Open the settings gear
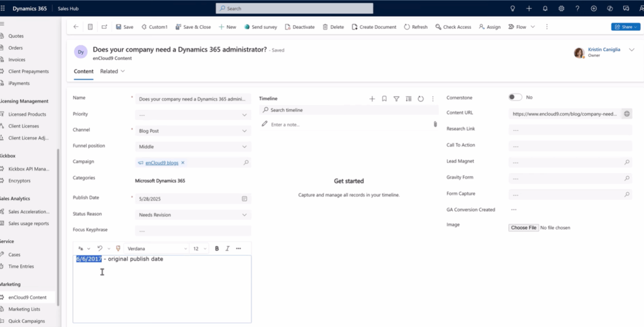Screen dimensions: 644x327 [x=562, y=8]
